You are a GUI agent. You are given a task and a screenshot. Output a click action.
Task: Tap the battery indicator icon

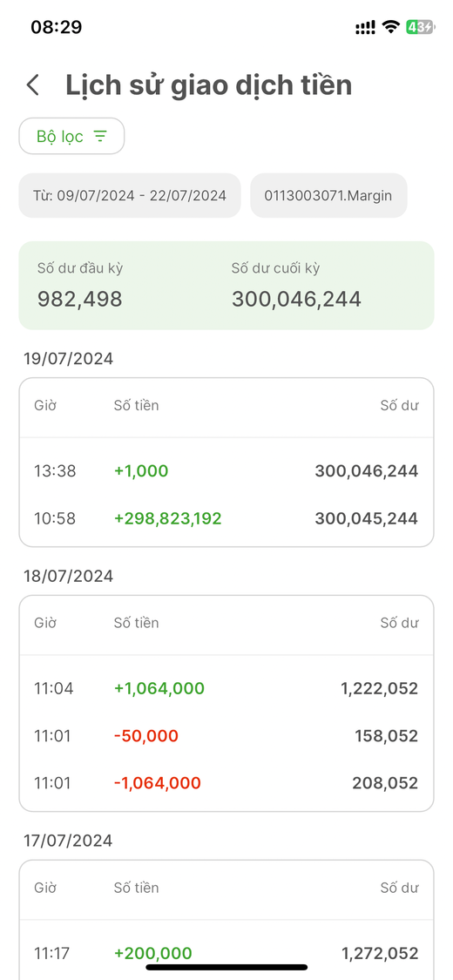419,27
